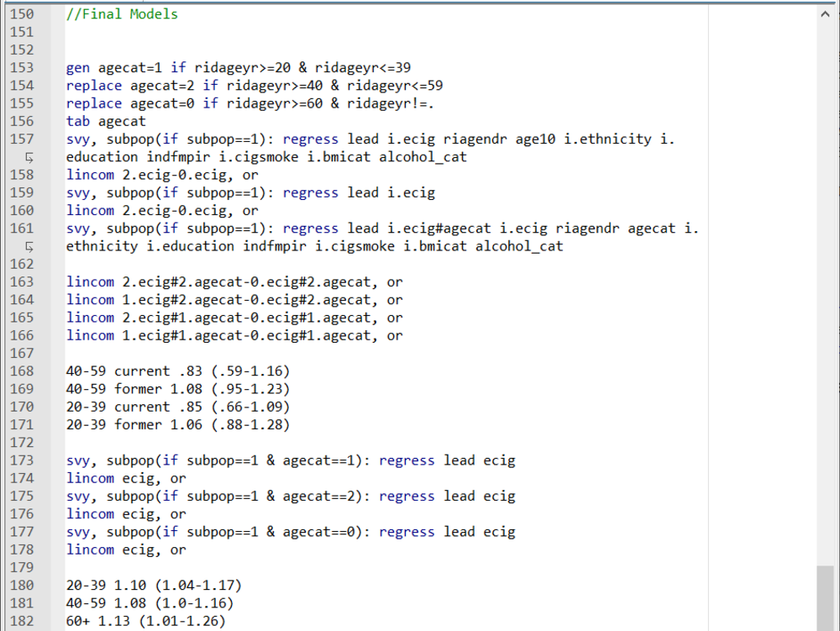Click the lincom command on line 158
Image resolution: width=840 pixels, height=631 pixels.
click(90, 174)
